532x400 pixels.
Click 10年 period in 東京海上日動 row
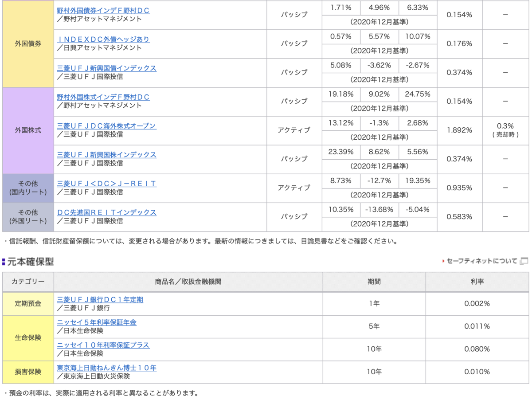point(374,372)
